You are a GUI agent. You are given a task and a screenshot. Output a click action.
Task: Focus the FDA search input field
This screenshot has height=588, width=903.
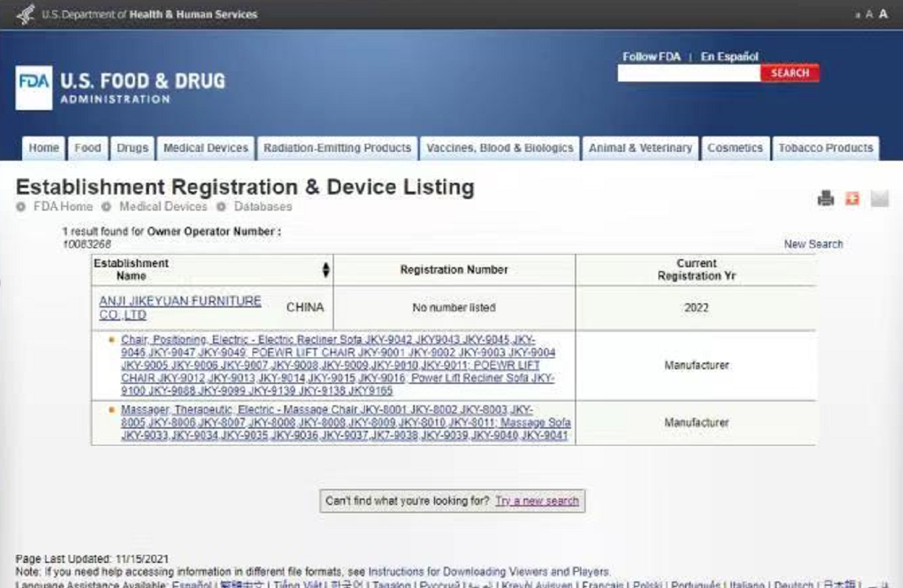[689, 73]
